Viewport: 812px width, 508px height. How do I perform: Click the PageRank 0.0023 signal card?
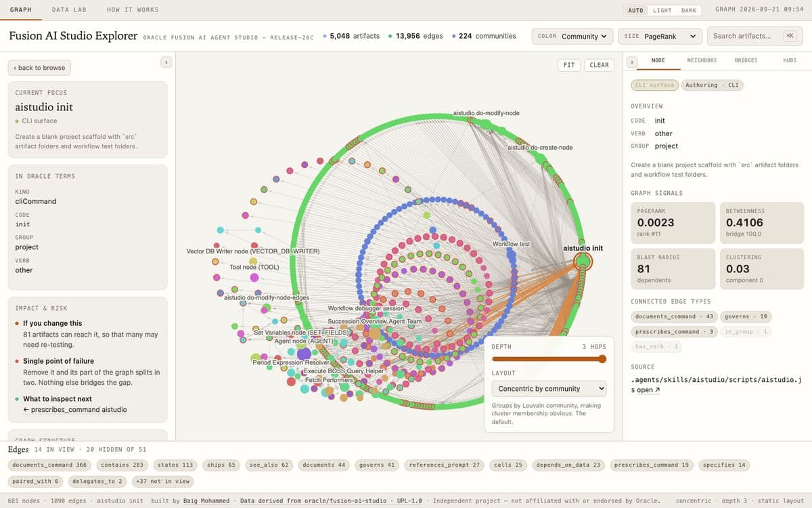tap(673, 222)
